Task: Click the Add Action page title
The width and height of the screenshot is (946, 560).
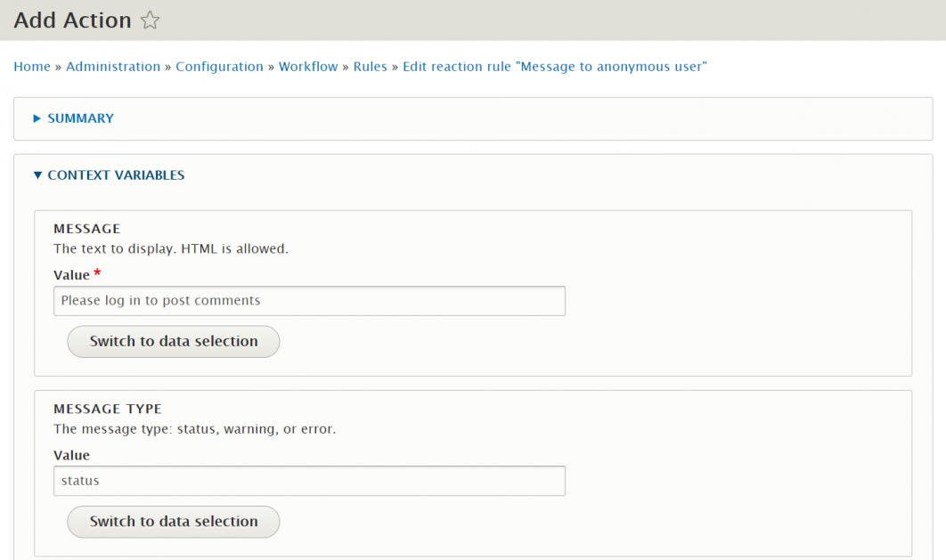Action: coord(72,20)
